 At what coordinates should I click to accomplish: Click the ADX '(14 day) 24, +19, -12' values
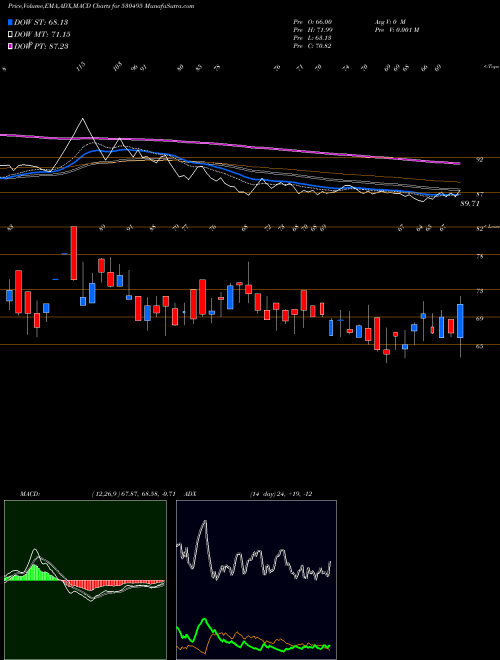280,494
